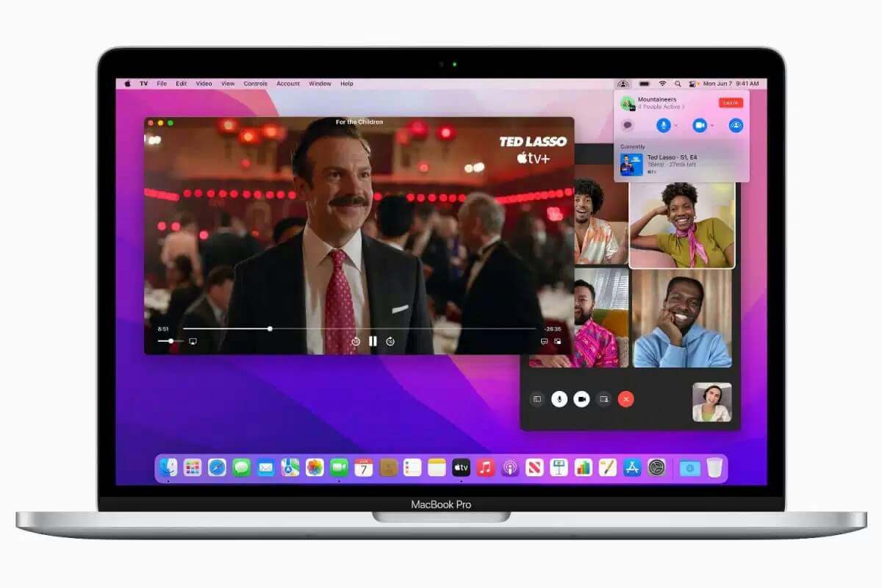
Task: Toggle the camera in the FaceTime window
Action: [x=581, y=399]
